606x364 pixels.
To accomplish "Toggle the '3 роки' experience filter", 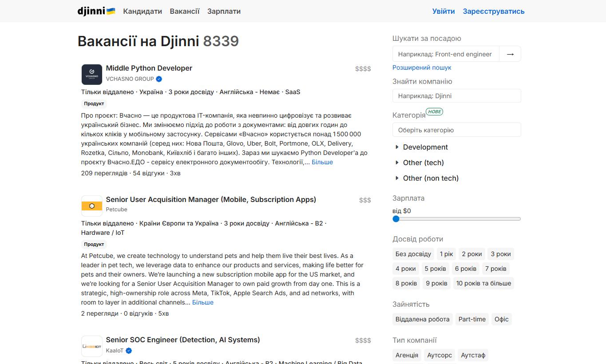I will [x=501, y=254].
